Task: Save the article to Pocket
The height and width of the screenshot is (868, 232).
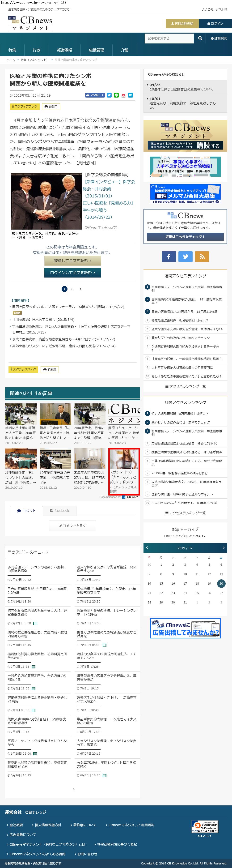Action: click(123, 95)
